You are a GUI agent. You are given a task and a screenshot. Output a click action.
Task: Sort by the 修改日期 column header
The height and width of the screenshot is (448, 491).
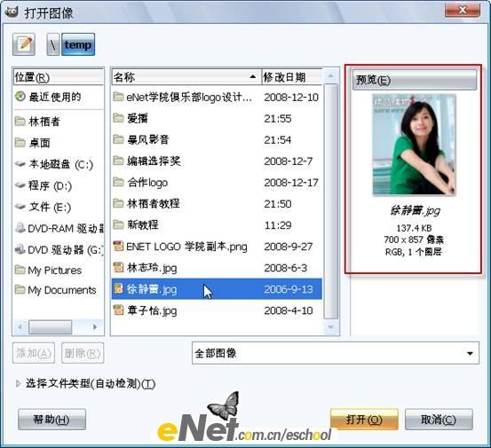pos(291,76)
